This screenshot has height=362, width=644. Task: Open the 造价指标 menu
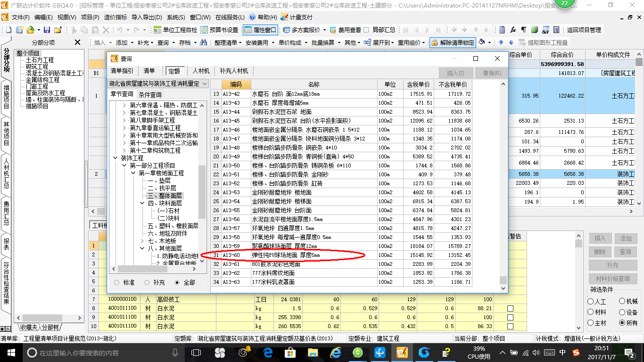click(x=116, y=17)
